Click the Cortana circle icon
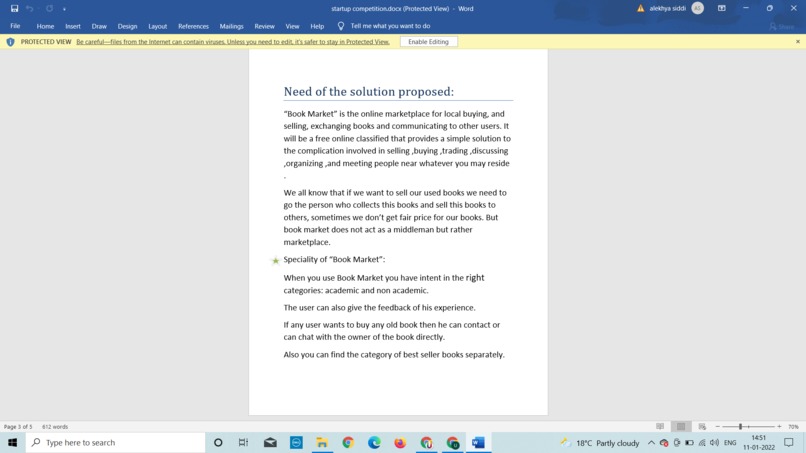Image resolution: width=806 pixels, height=453 pixels. (x=218, y=443)
